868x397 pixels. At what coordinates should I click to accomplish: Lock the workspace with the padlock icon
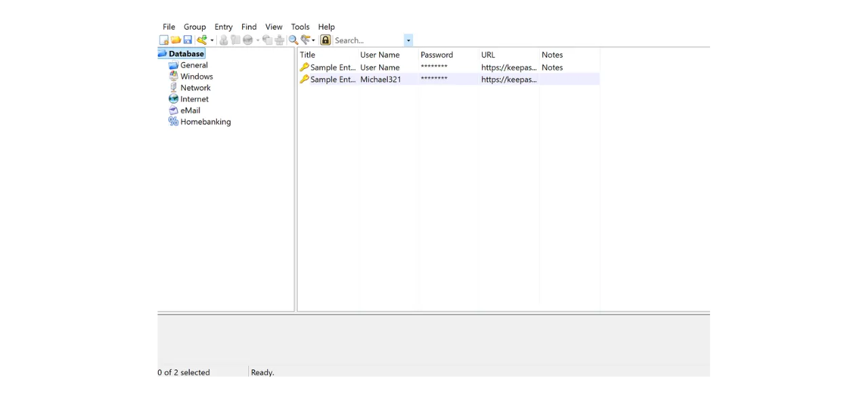point(325,40)
